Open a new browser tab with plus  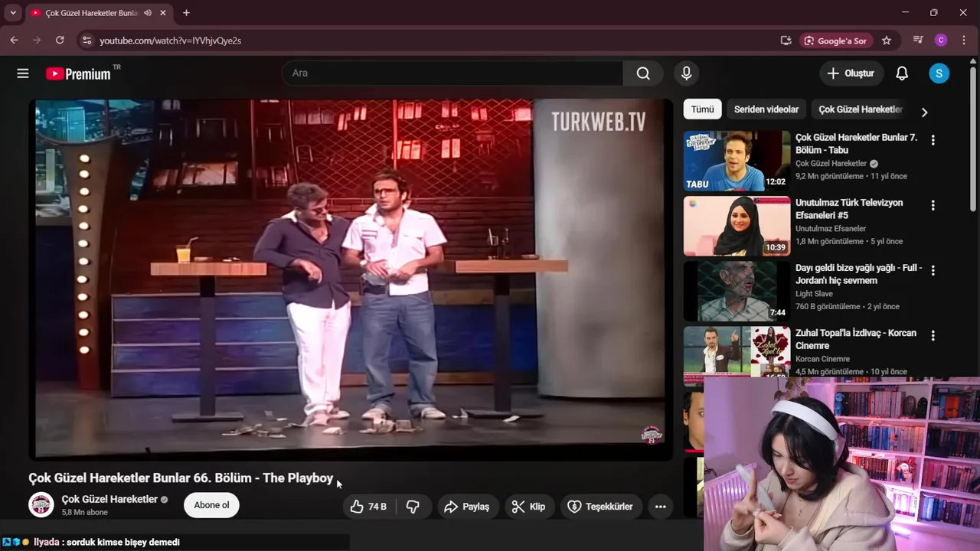(x=186, y=13)
